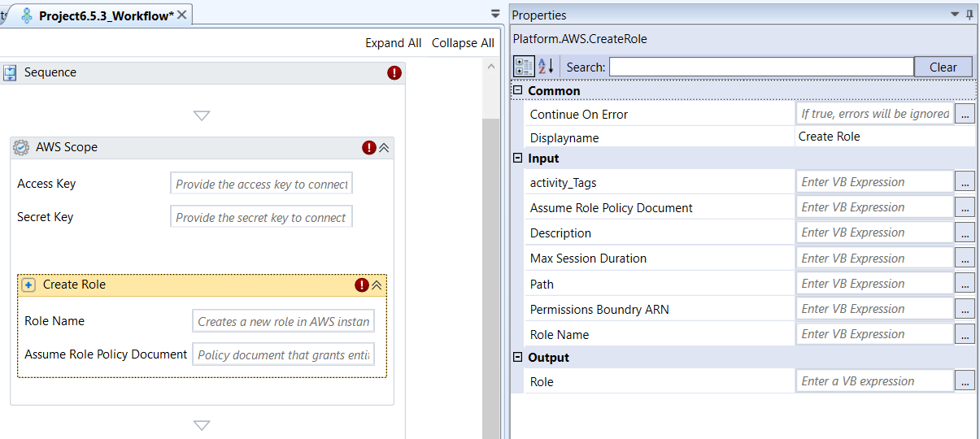This screenshot has height=439, width=980.
Task: Edit the Role output expression field
Action: [874, 381]
